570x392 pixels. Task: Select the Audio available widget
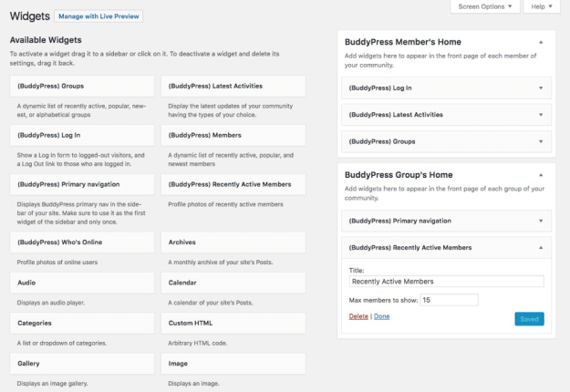pyautogui.click(x=82, y=283)
